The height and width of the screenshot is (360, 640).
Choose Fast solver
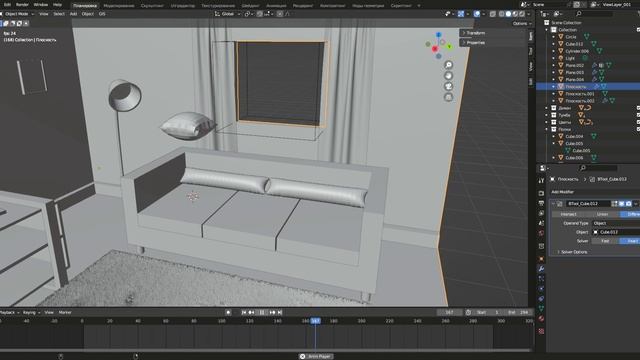point(605,241)
